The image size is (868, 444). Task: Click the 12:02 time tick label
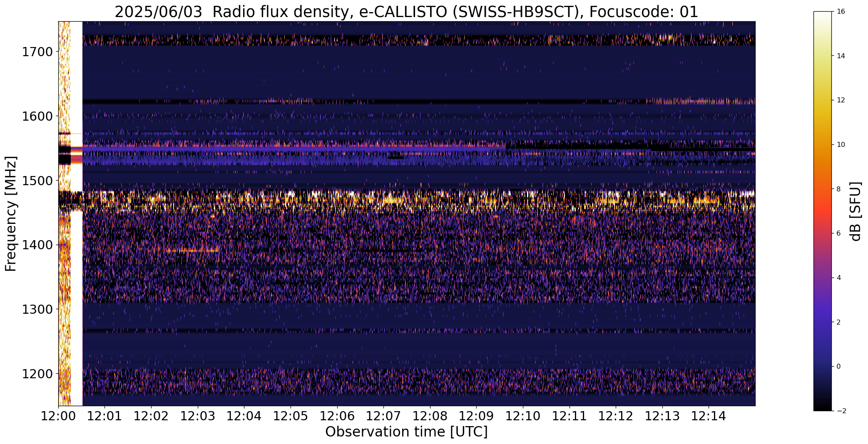coord(151,416)
